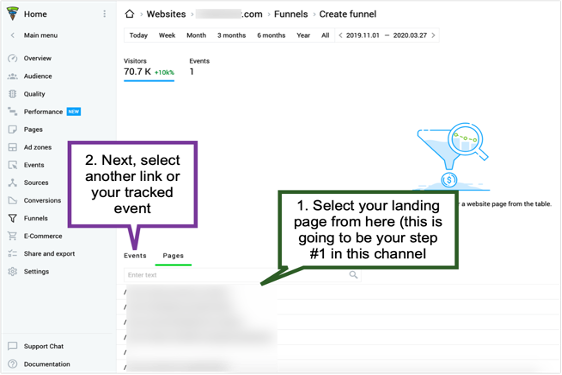Click the search magnifier in text field
The height and width of the screenshot is (375, 562).
[353, 275]
